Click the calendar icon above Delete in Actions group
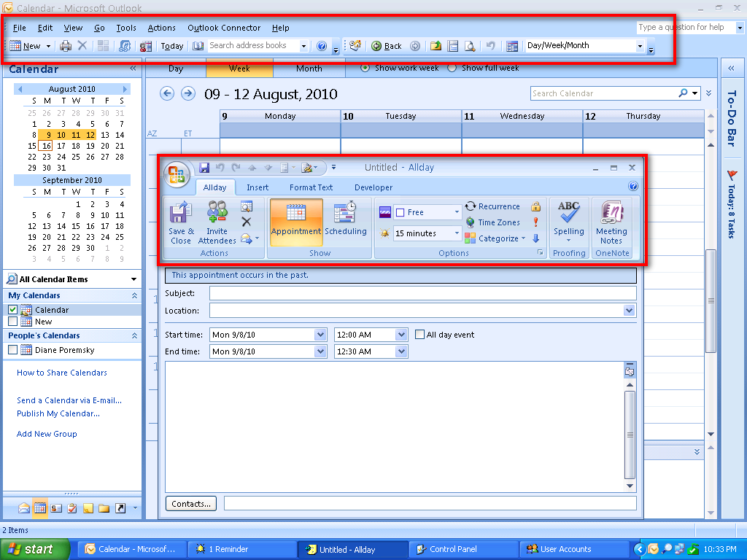 pos(247,206)
